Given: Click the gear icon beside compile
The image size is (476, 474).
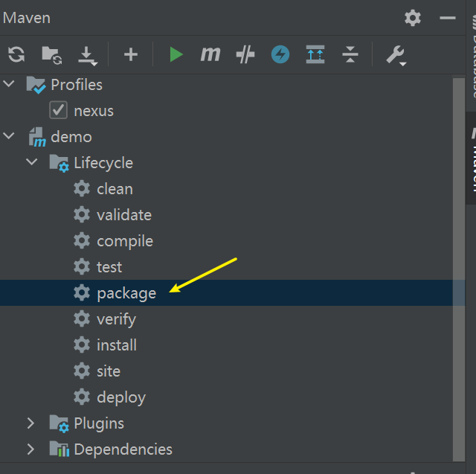Looking at the screenshot, I should pyautogui.click(x=82, y=241).
